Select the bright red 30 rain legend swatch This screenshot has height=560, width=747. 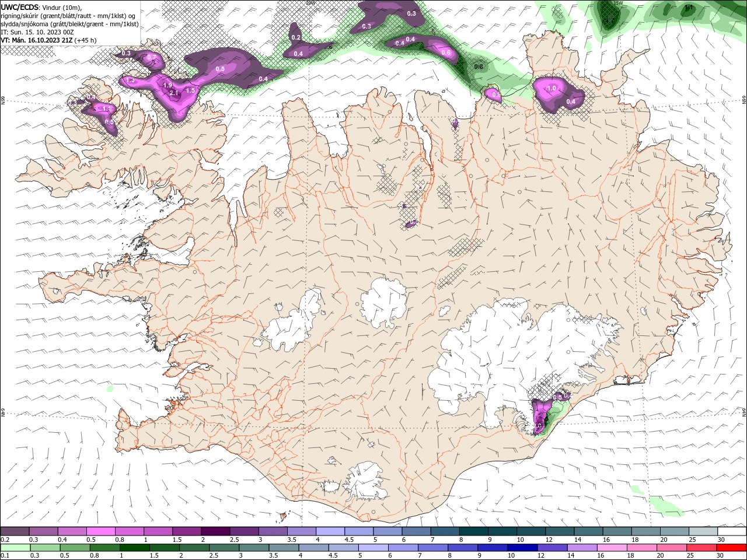click(x=732, y=548)
